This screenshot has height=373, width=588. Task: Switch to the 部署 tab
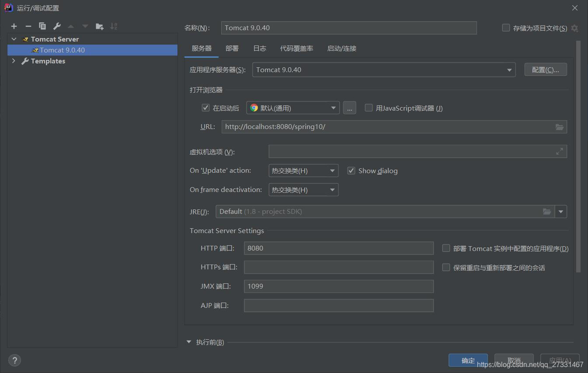(x=232, y=49)
